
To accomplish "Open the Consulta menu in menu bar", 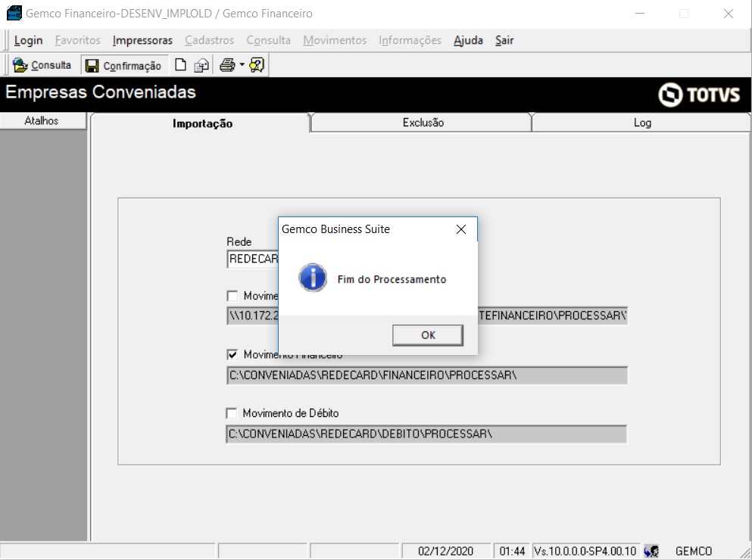I will tap(269, 40).
